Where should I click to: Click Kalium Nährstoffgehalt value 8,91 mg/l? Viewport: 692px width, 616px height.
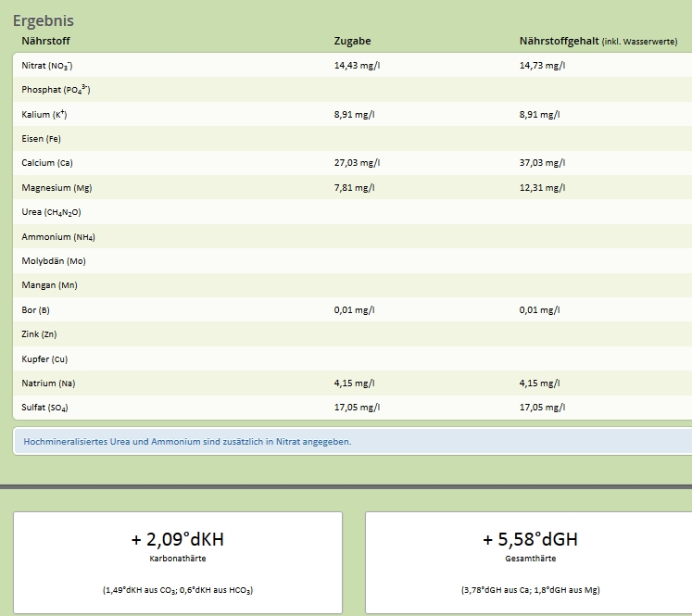pyautogui.click(x=539, y=114)
